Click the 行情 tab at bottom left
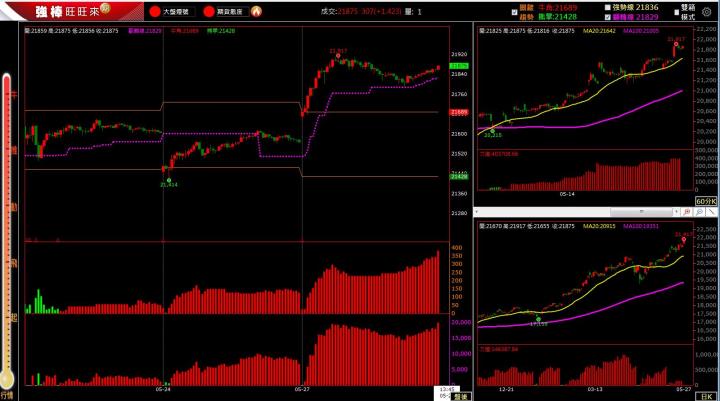This screenshot has width=720, height=401. pos(7,395)
